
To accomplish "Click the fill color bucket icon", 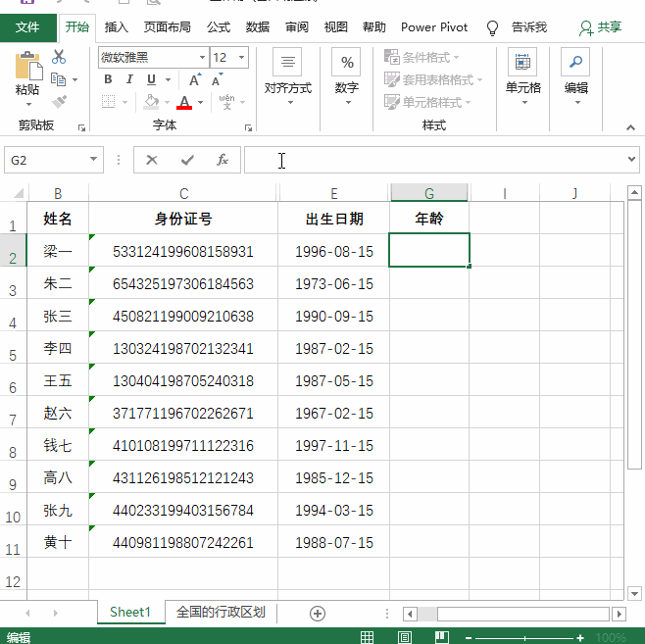I will (151, 102).
